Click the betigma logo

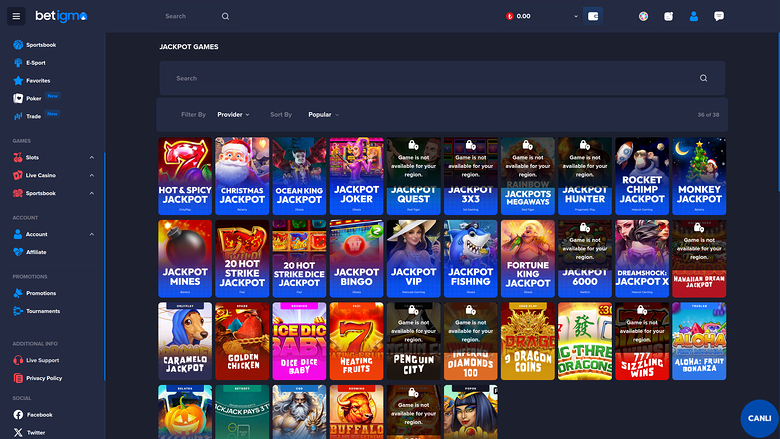click(x=61, y=16)
